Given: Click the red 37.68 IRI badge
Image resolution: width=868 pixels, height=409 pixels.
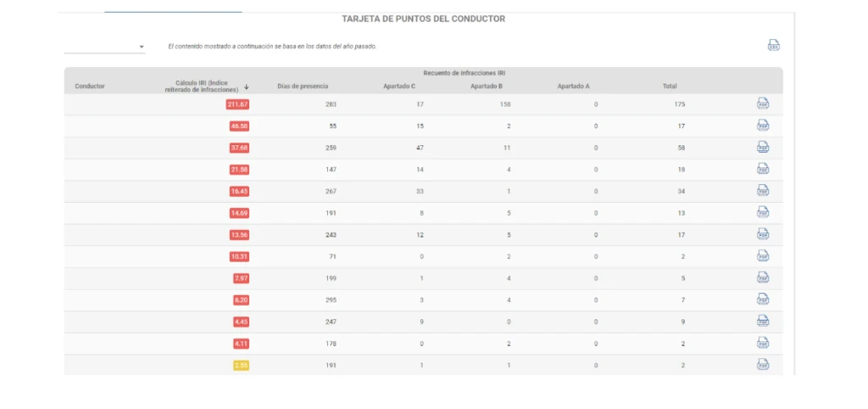Looking at the screenshot, I should pyautogui.click(x=239, y=148).
